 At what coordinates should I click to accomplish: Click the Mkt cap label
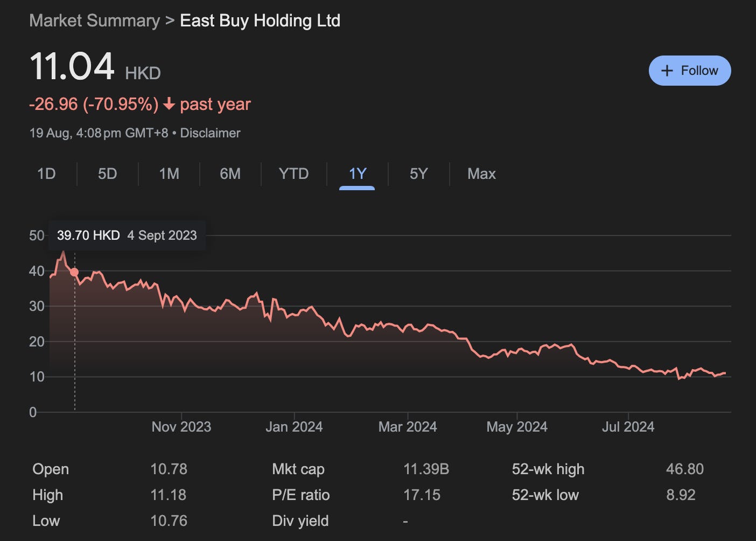298,469
